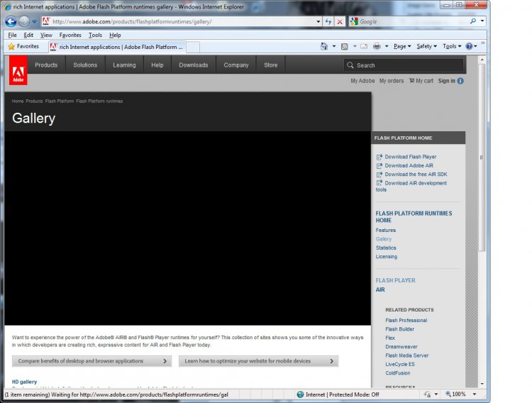532x403 pixels.
Task: Open the Tools menu in menu bar
Action: 95,35
